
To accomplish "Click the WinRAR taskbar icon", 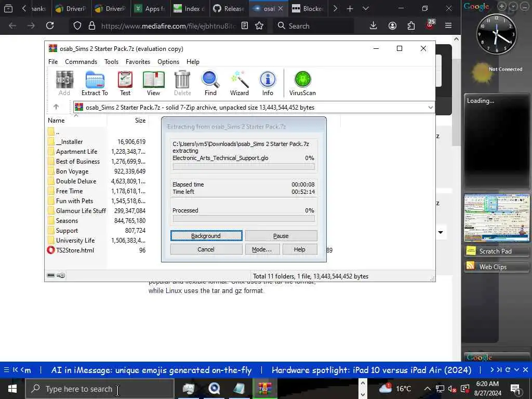I will pos(264,389).
